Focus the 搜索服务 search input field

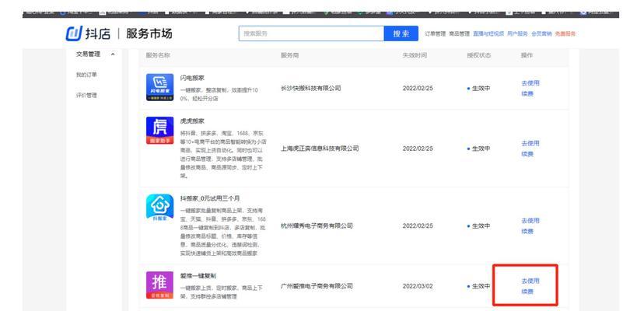pyautogui.click(x=311, y=33)
